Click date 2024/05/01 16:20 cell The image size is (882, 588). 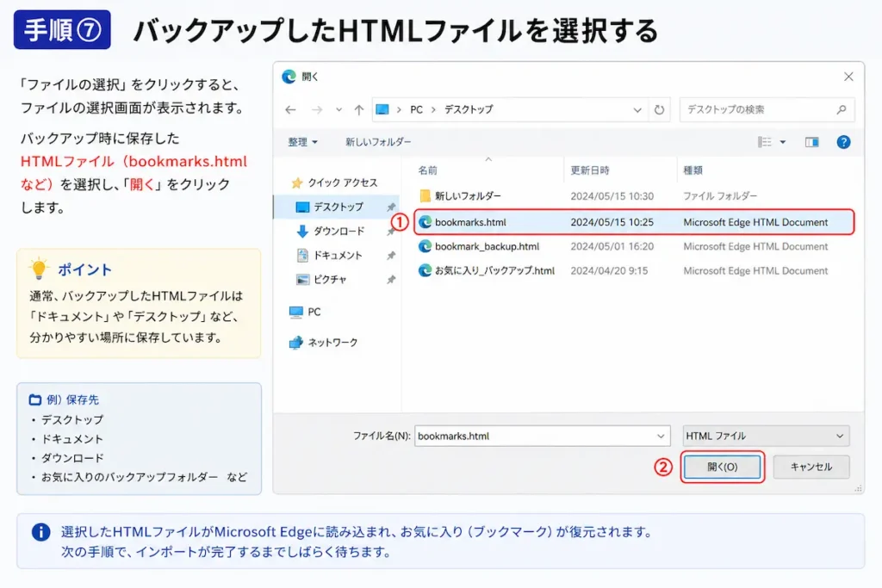coord(612,246)
